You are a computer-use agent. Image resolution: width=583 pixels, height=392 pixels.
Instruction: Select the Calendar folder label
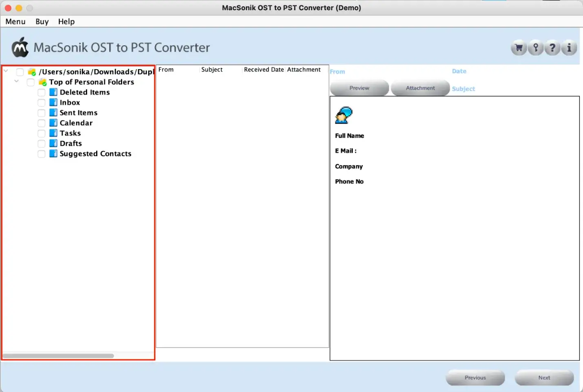pos(76,123)
